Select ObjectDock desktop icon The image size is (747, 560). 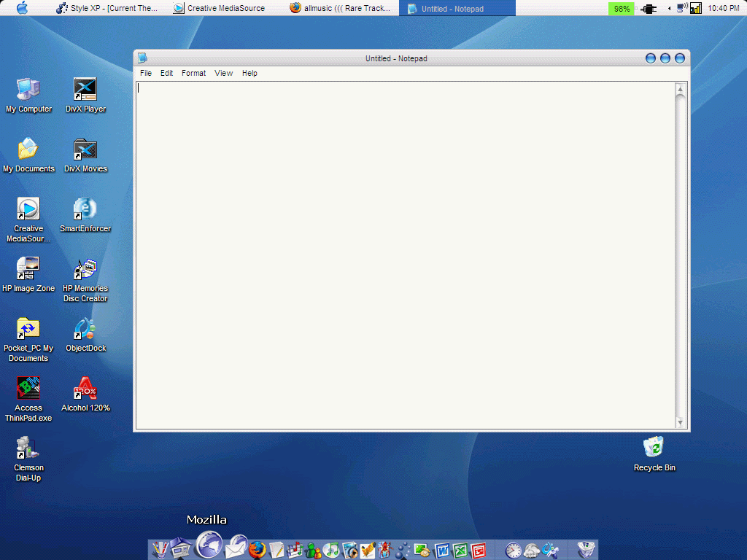85,335
